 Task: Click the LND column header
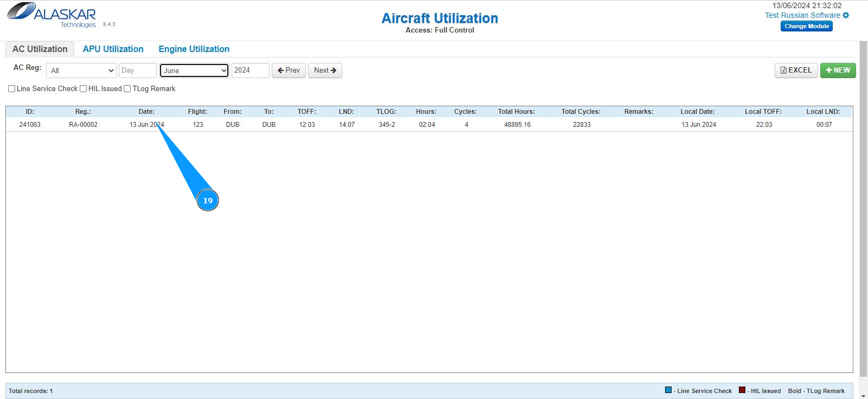pos(346,112)
